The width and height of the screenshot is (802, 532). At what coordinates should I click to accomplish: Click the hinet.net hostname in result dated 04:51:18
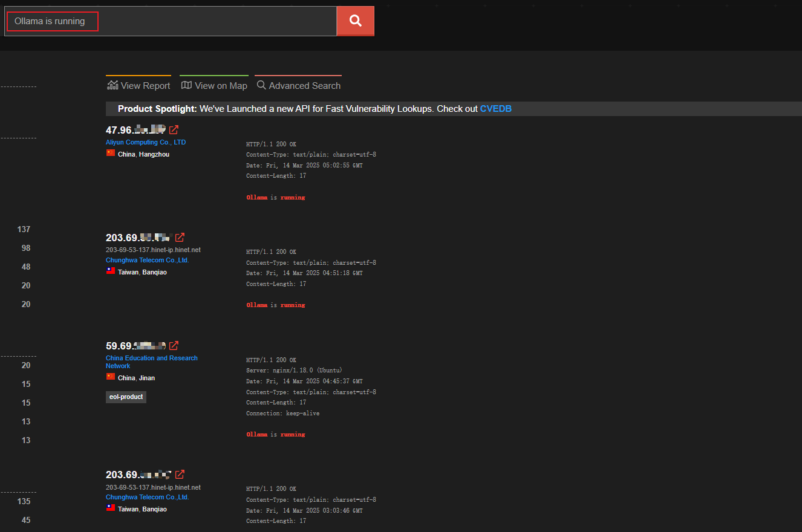(153, 250)
